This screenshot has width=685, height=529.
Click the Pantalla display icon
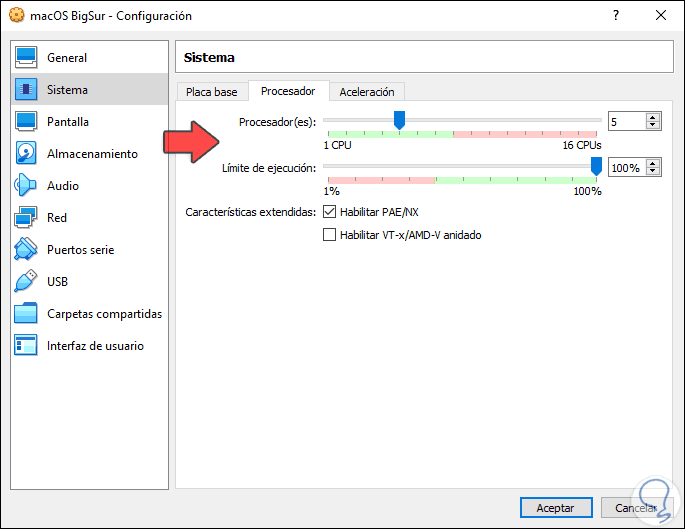(26, 121)
